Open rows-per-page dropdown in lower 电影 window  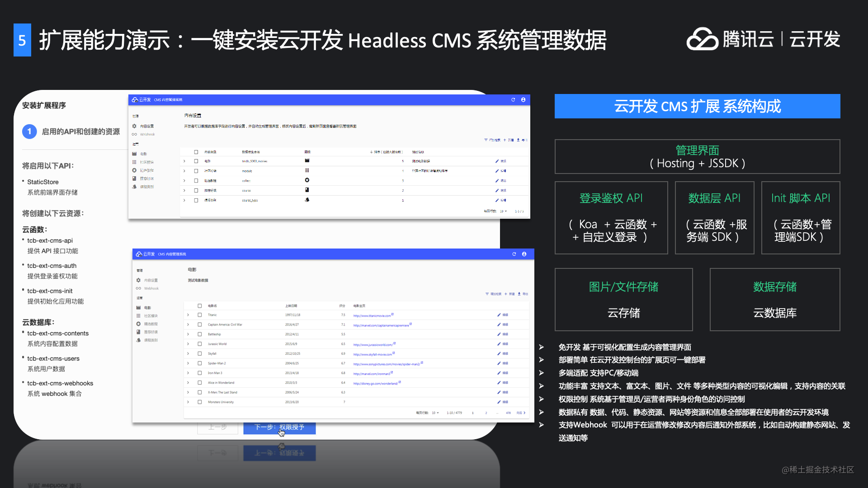(x=435, y=413)
